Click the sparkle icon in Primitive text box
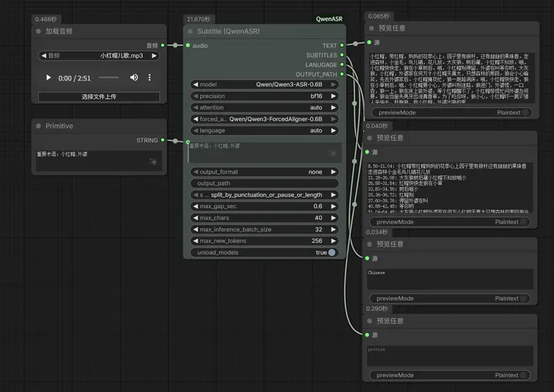This screenshot has width=554, height=392. point(152,161)
